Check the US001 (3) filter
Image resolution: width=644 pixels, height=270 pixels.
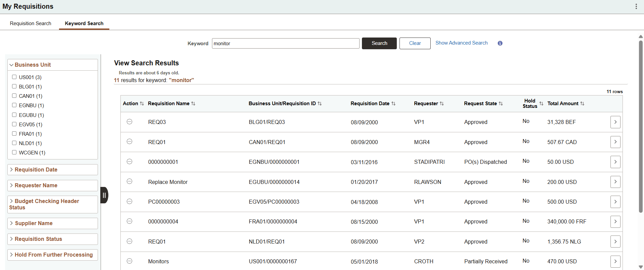[14, 77]
